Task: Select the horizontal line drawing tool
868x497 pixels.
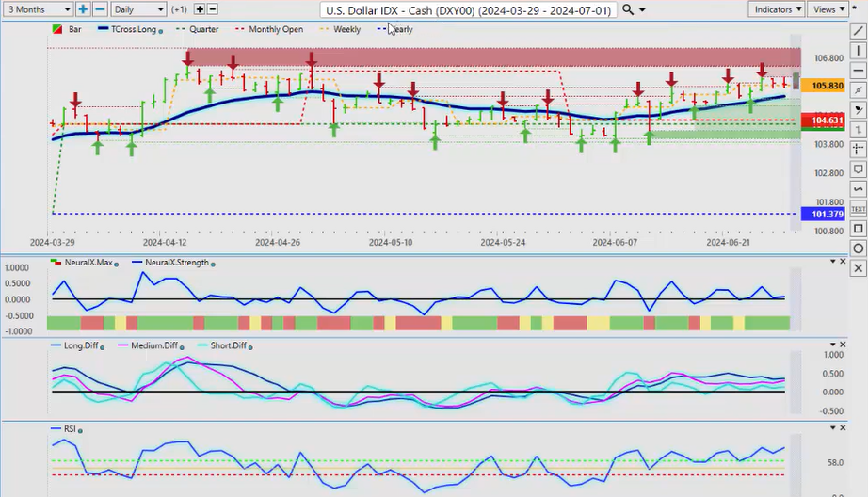Action: tap(858, 71)
